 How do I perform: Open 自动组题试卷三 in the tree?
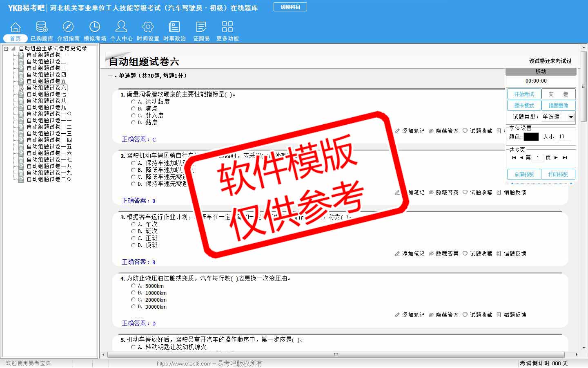(46, 68)
